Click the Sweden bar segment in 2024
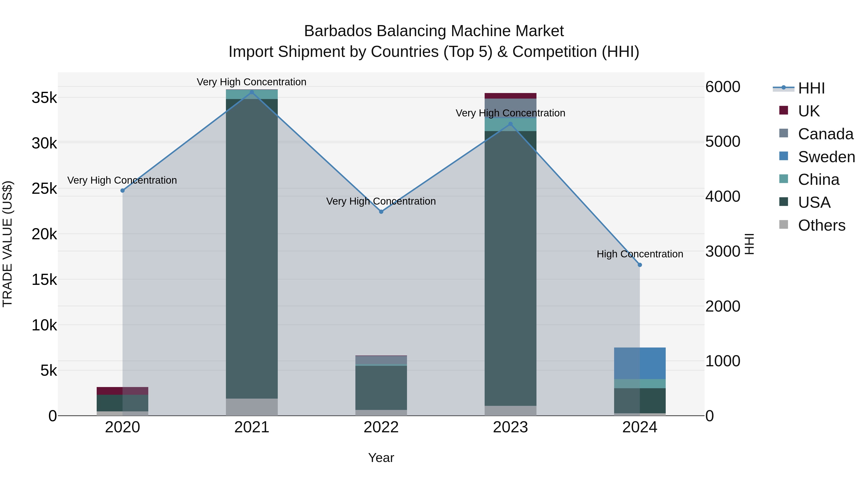Viewport: 868px width, 488px height. pos(640,363)
